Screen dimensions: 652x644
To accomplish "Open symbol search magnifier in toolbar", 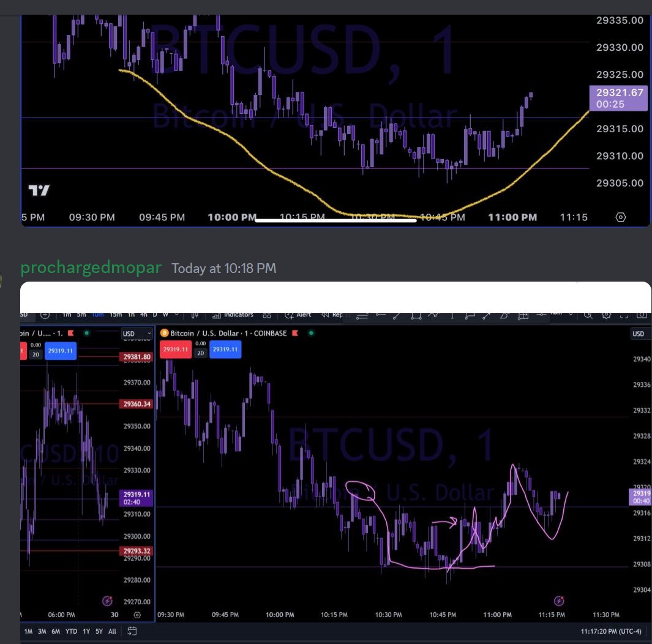I will coord(588,315).
